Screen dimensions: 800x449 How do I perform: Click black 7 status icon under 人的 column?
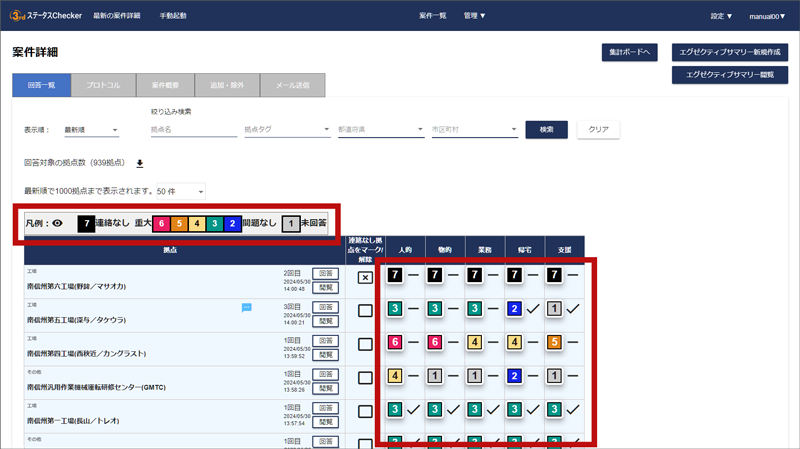[395, 274]
